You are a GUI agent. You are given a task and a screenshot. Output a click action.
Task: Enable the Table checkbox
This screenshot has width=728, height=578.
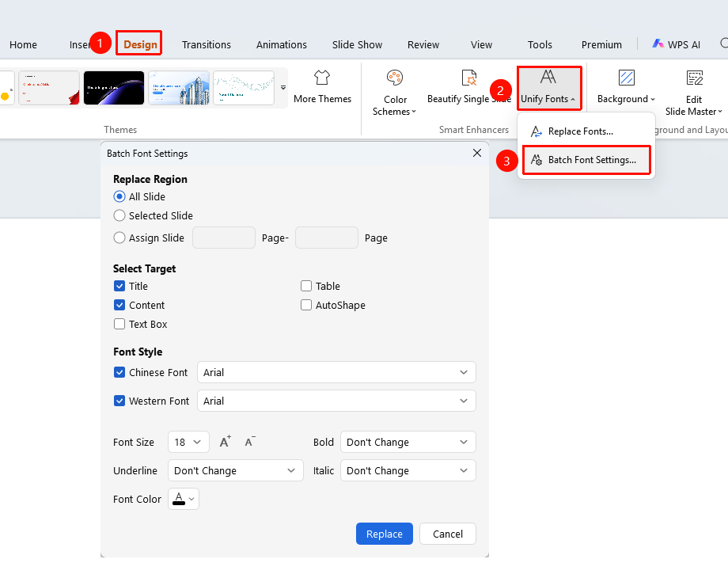click(306, 286)
